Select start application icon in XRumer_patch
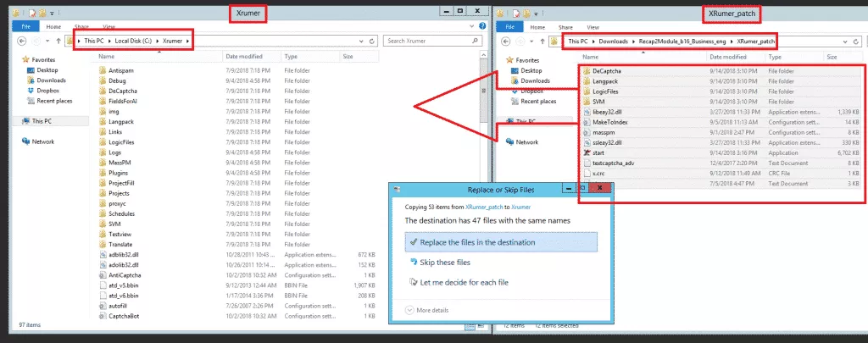Screen dimensions: 868x343 (587, 152)
